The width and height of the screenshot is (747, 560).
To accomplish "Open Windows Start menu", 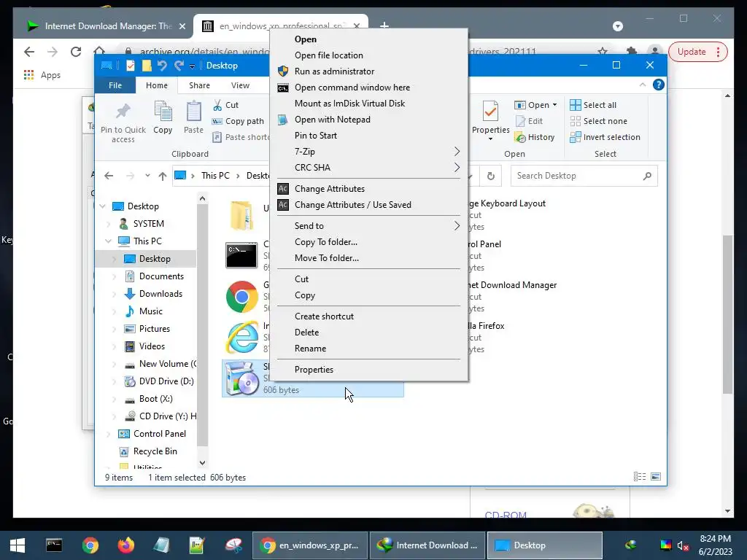I will (x=18, y=545).
